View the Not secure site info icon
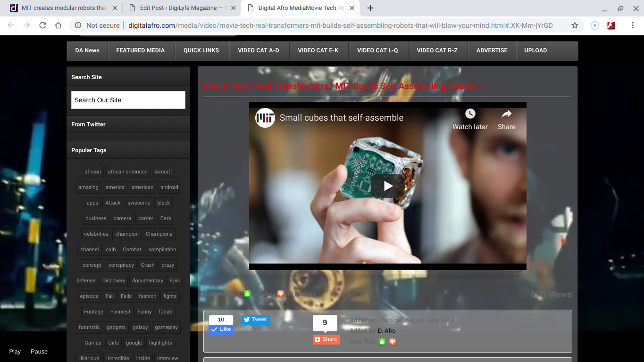This screenshot has height=362, width=644. [x=78, y=25]
